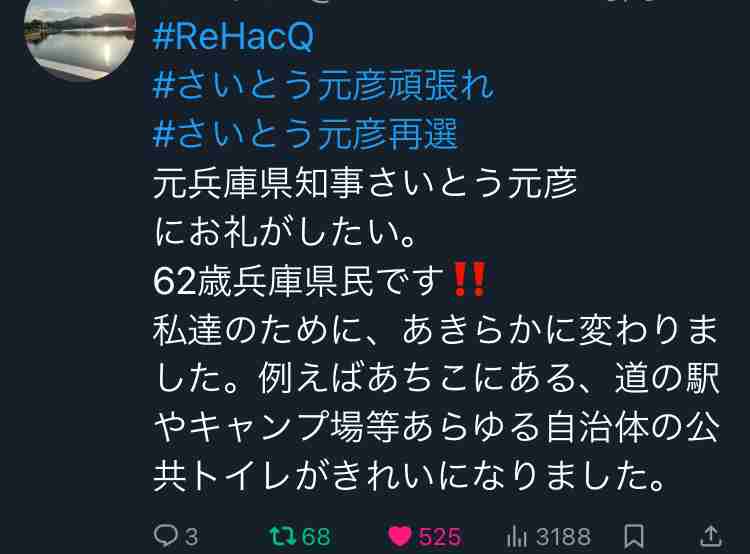Click the red double exclamation mark emoji
Viewport: 750px width, 554px height.
(x=469, y=280)
